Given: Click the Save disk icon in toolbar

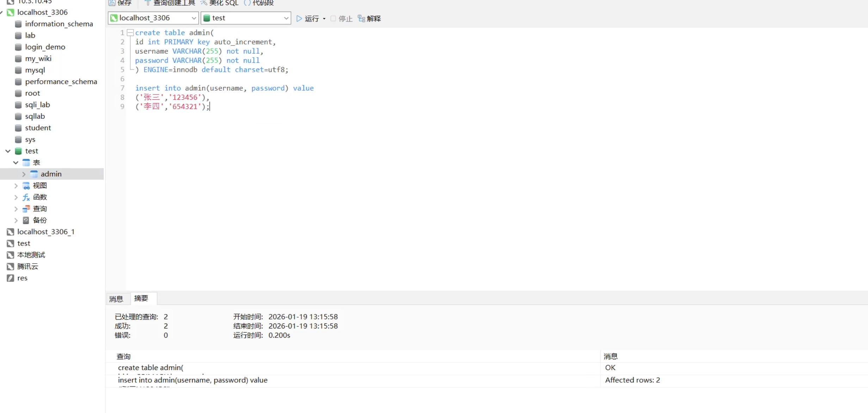Looking at the screenshot, I should point(112,3).
